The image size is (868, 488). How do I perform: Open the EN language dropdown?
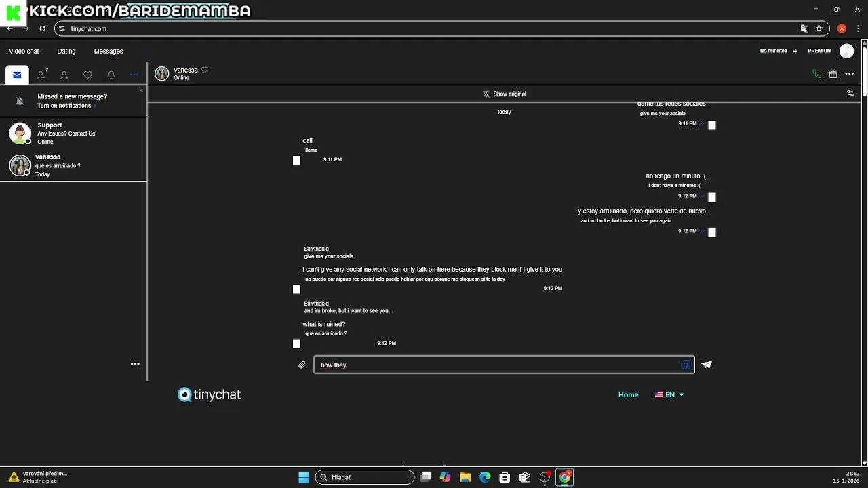(x=669, y=394)
